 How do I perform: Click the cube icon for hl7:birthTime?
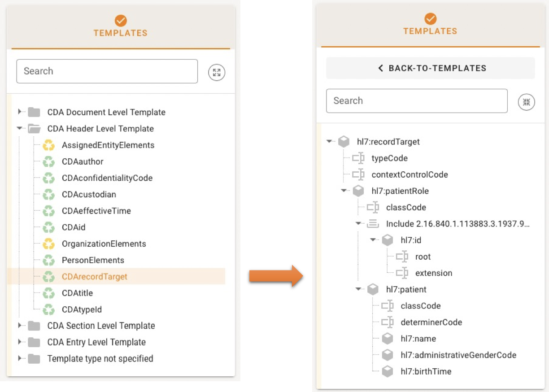point(387,371)
